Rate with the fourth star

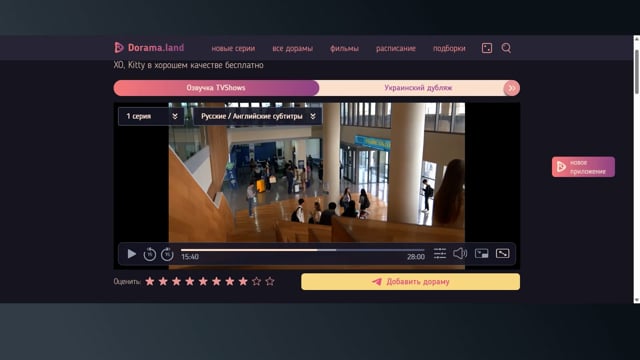click(x=190, y=281)
